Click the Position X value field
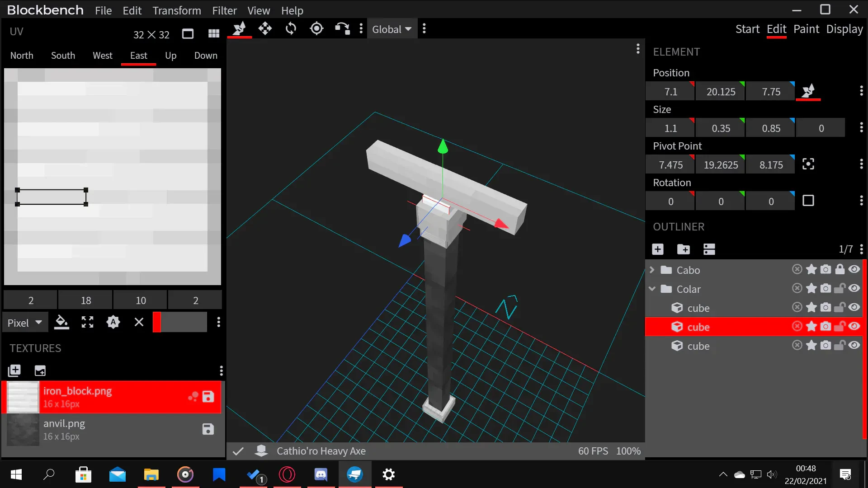This screenshot has width=868, height=488. [x=670, y=92]
